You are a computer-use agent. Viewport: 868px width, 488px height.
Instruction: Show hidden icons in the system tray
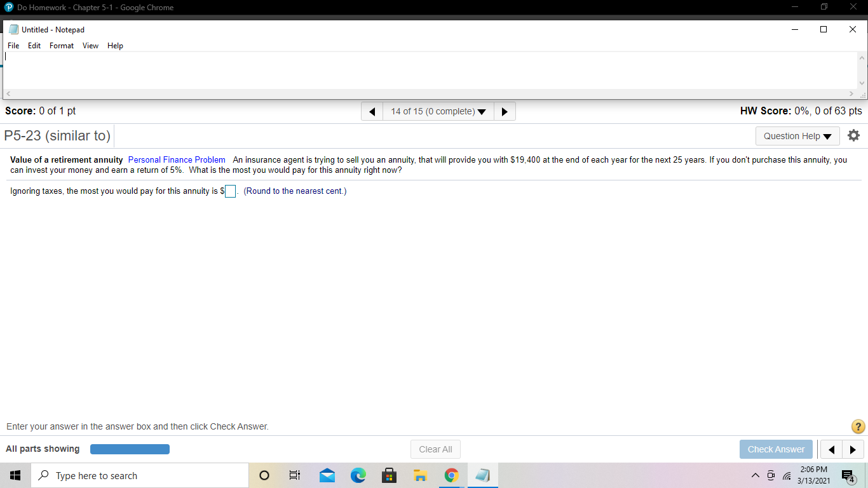[x=755, y=475]
